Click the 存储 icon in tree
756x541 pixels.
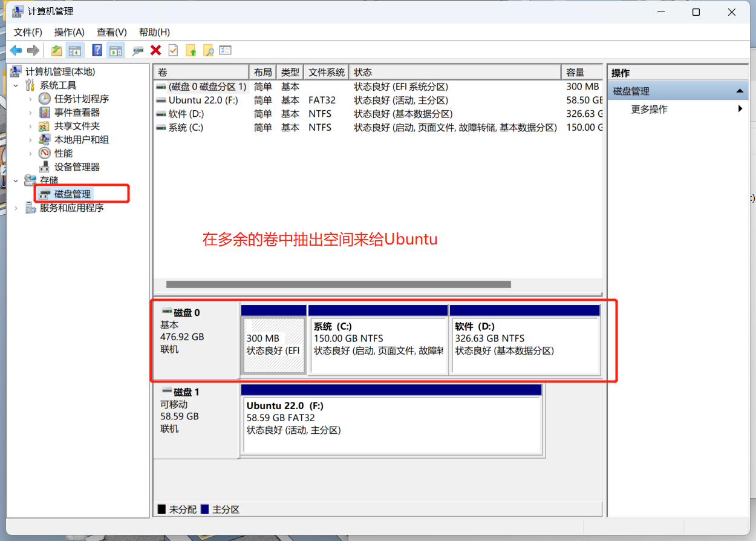pyautogui.click(x=30, y=180)
